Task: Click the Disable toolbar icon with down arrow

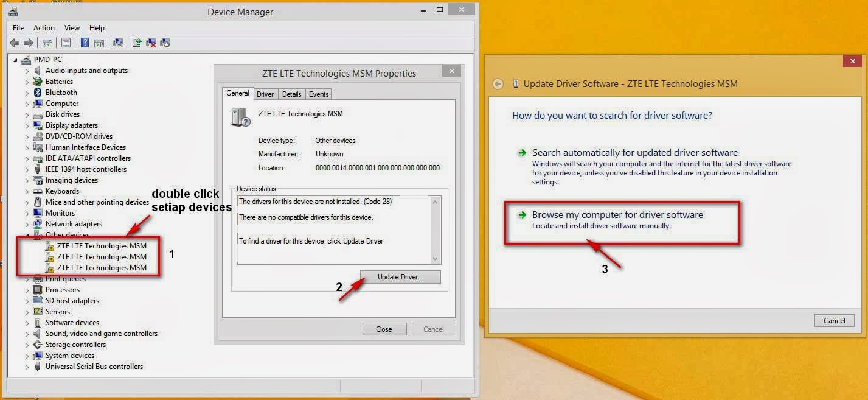Action: [165, 43]
